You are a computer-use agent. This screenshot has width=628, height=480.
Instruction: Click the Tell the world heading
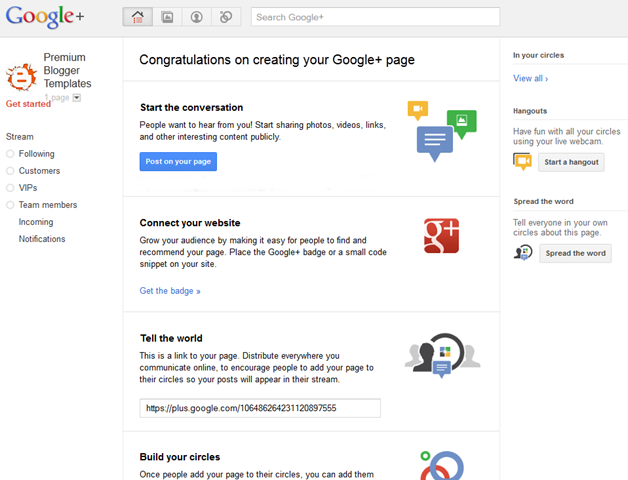171,338
